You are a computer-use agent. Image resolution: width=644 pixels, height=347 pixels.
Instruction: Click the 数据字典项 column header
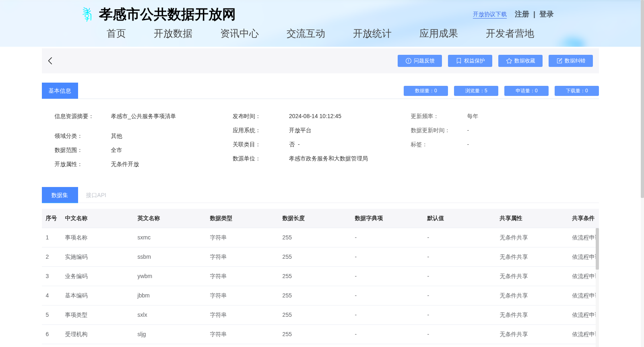click(x=369, y=218)
